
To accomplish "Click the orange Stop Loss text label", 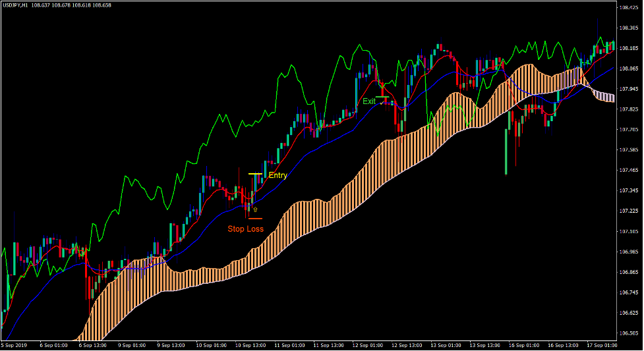I will coord(245,229).
